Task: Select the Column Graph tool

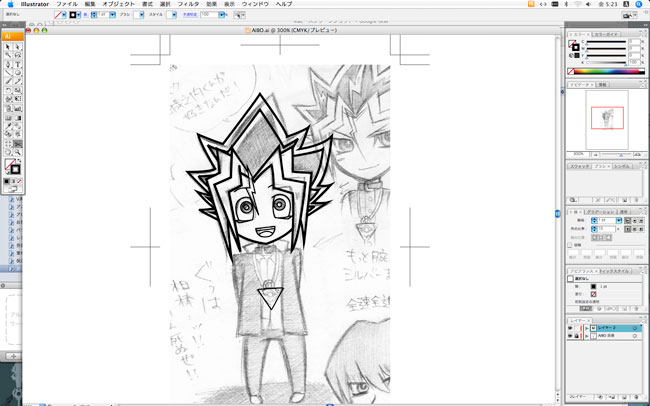Action: [x=18, y=109]
